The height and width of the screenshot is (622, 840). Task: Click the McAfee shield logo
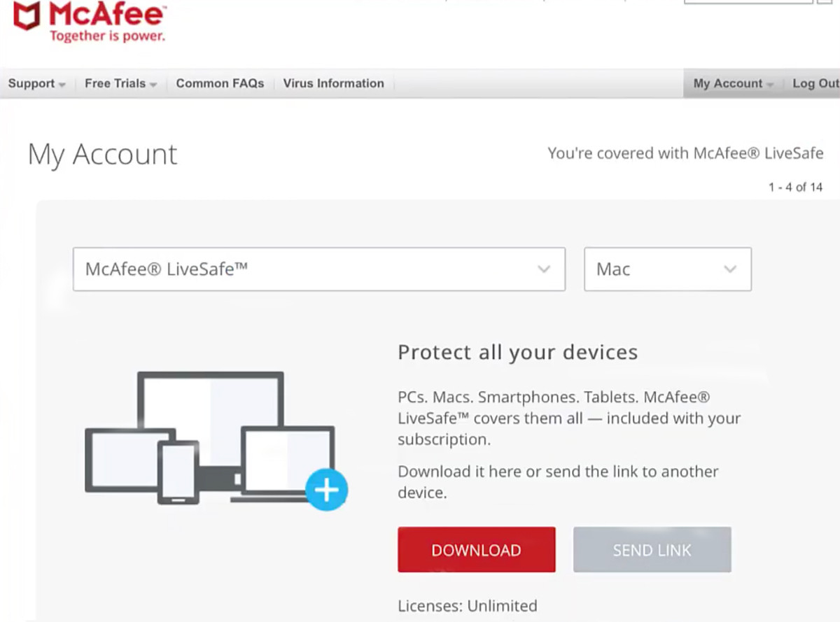coord(27,15)
